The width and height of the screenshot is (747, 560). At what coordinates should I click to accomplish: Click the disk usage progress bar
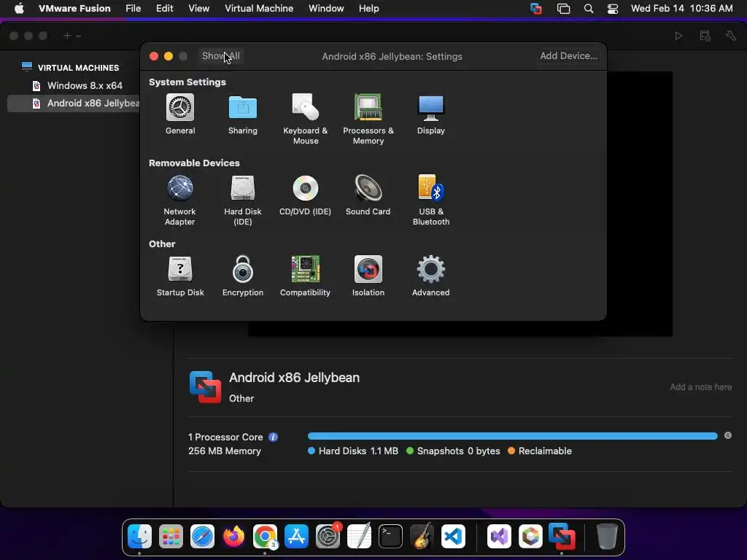(x=513, y=436)
